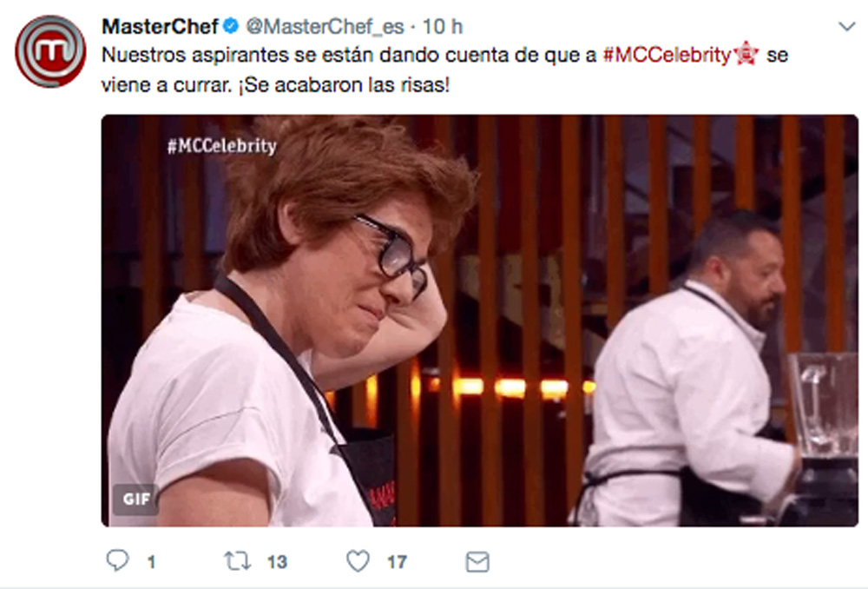This screenshot has width=868, height=589.
Task: Click the GIF badge label
Action: (136, 499)
